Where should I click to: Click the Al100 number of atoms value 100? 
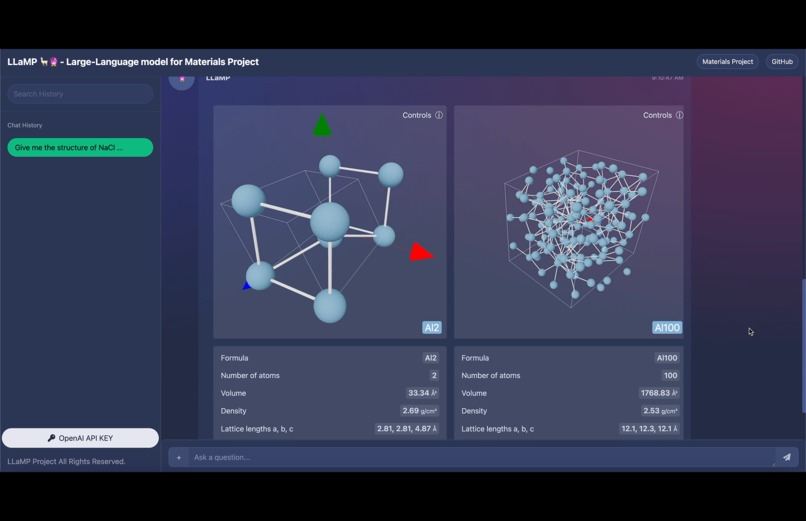[x=670, y=376]
